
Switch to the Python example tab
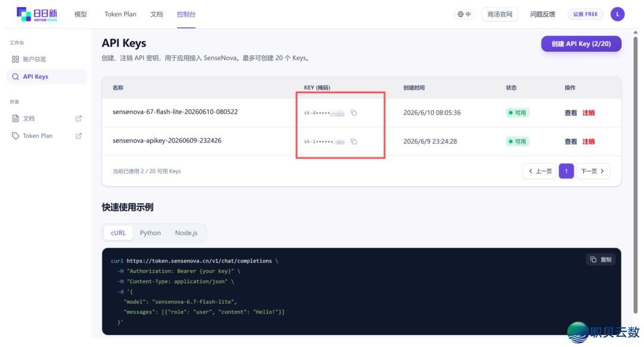150,233
